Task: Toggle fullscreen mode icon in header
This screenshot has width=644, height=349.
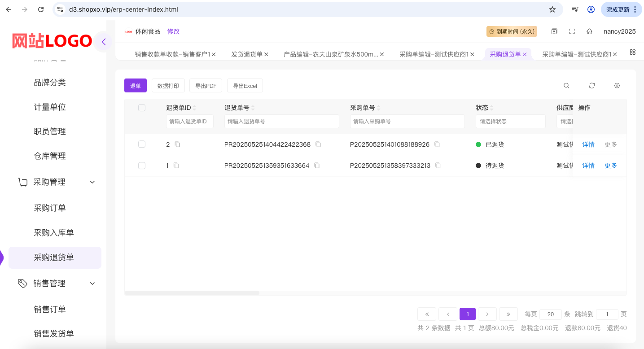Action: point(572,31)
